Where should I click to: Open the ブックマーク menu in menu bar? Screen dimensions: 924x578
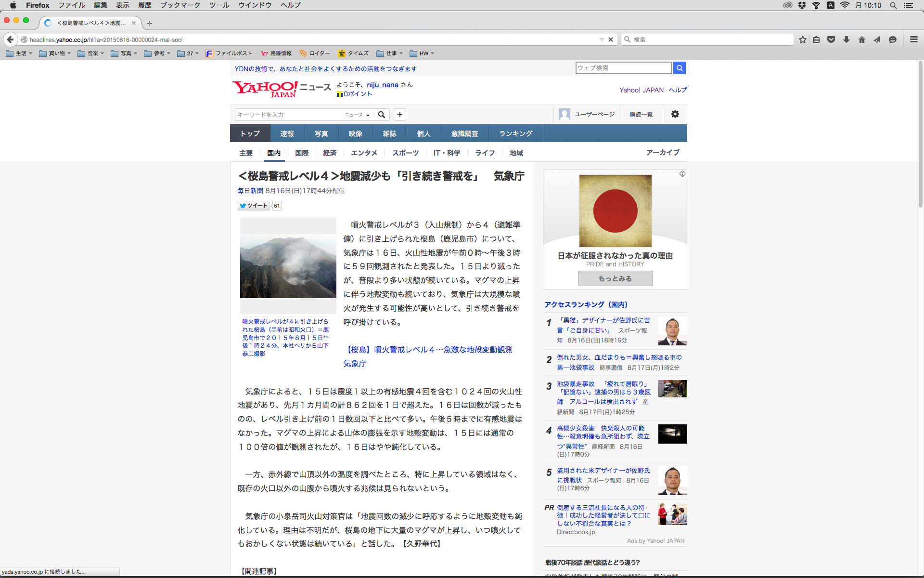point(180,5)
